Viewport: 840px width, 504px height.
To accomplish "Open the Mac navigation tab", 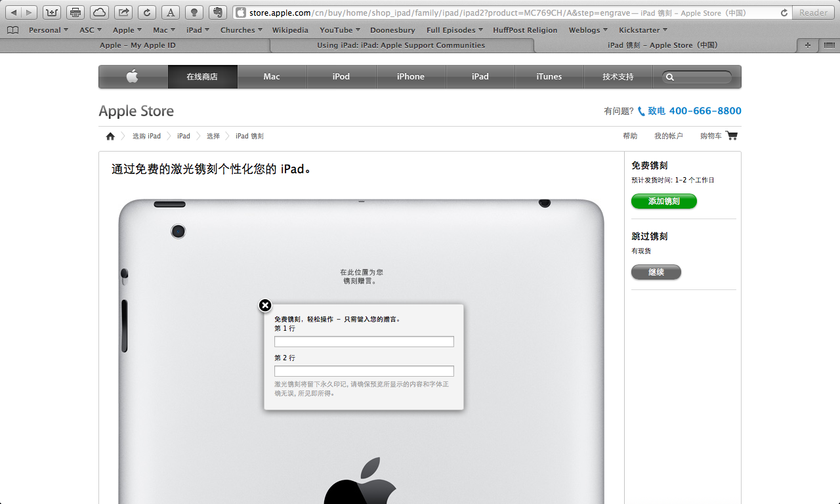I will (272, 77).
